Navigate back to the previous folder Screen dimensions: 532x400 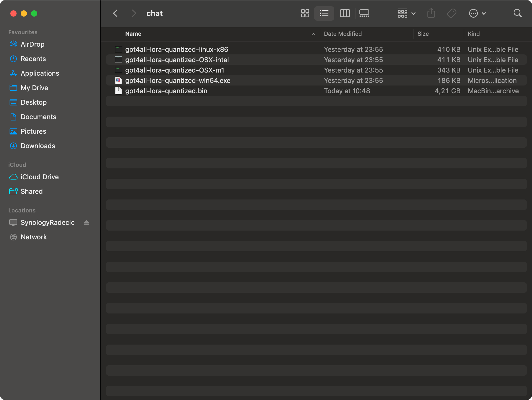(115, 13)
